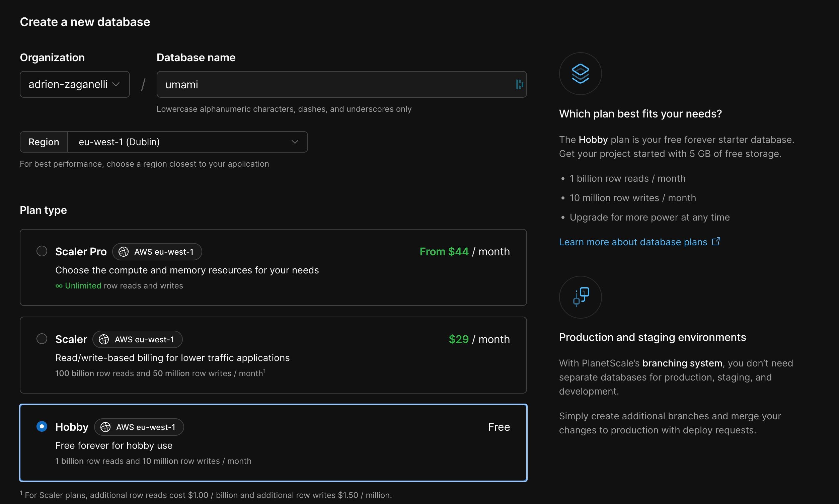Image resolution: width=839 pixels, height=504 pixels.
Task: Click the 'Plan type' heading
Action: [43, 210]
